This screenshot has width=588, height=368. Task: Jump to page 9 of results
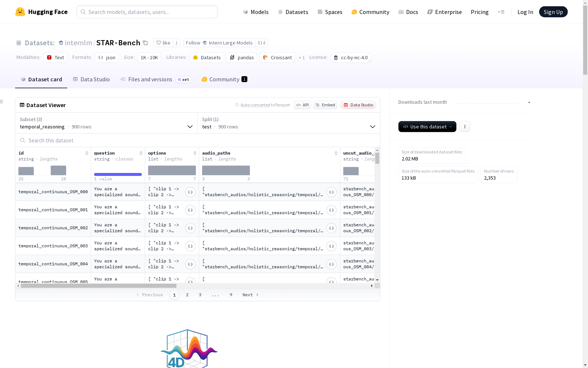231,295
